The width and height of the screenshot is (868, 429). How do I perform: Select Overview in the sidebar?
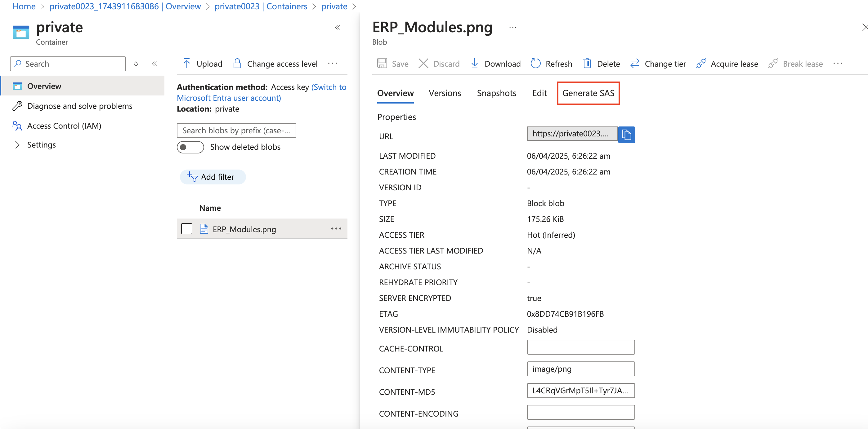click(83, 86)
